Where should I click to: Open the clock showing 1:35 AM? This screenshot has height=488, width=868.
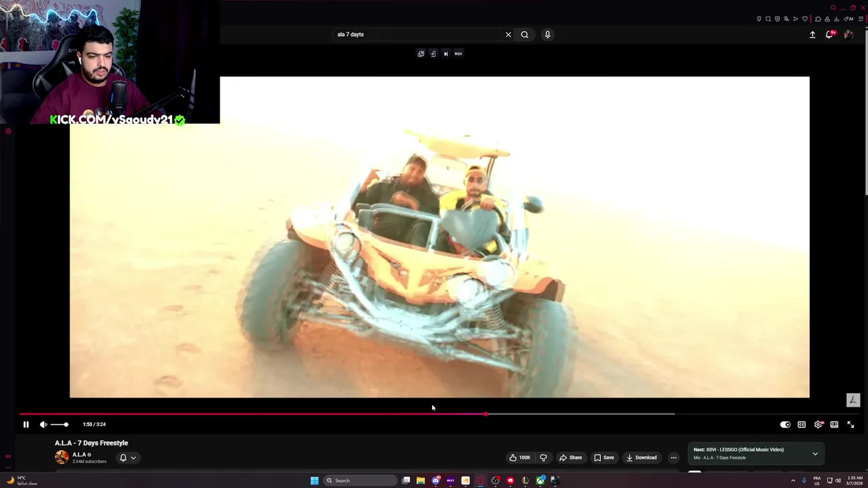tap(855, 481)
